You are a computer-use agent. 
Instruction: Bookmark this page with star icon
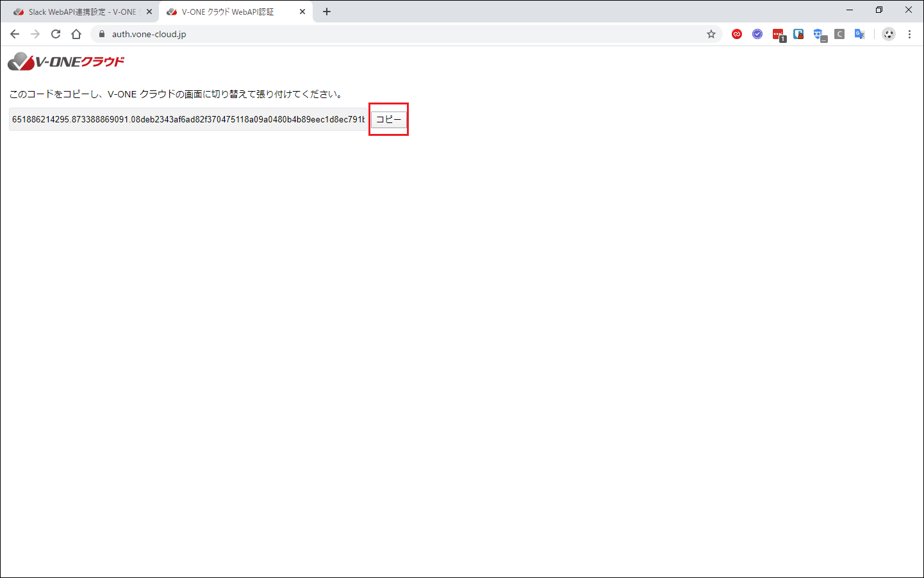tap(711, 34)
